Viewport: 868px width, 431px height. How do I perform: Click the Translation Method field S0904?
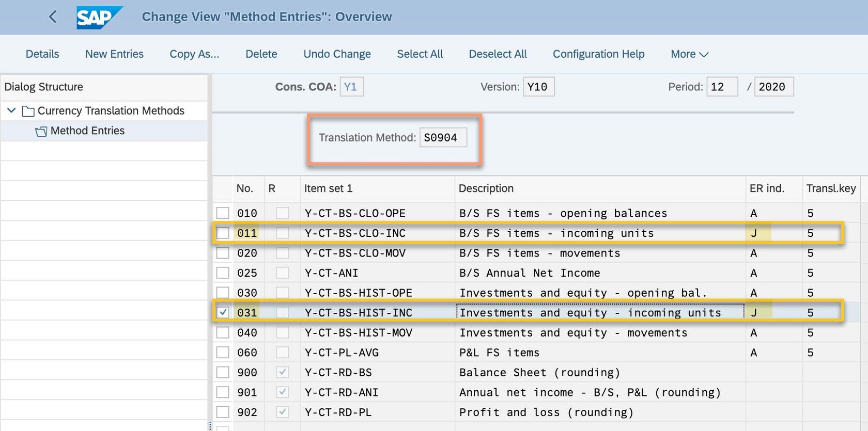pyautogui.click(x=443, y=137)
